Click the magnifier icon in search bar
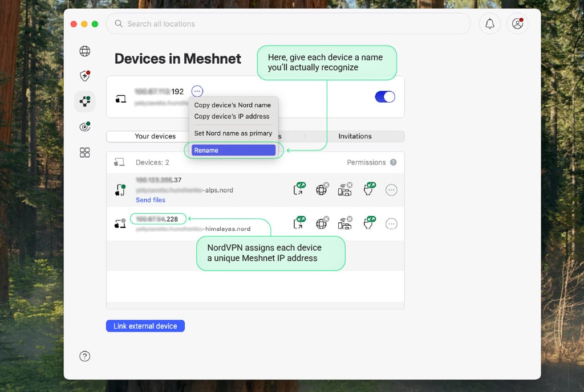This screenshot has height=392, width=584. click(119, 24)
